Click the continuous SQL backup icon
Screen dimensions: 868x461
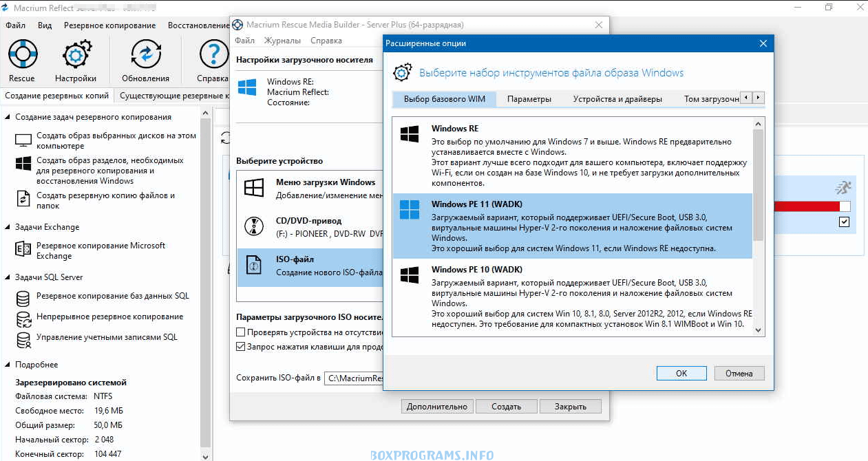[x=23, y=319]
